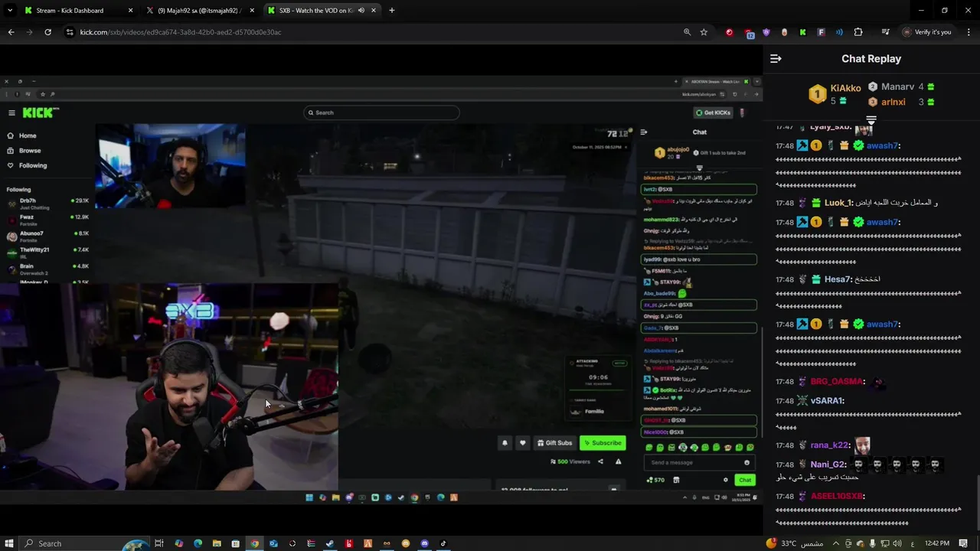Screen dimensions: 980x551
Task: Click the green Chat send button
Action: (745, 480)
